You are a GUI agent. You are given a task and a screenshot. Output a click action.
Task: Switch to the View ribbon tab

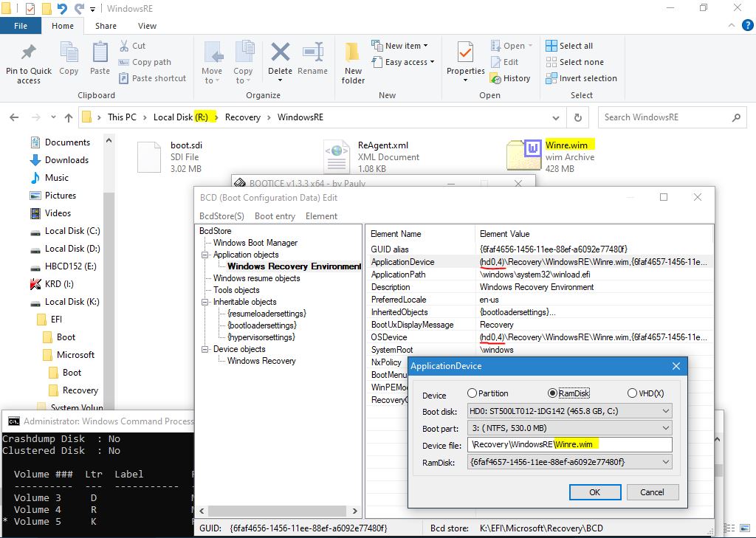[147, 26]
